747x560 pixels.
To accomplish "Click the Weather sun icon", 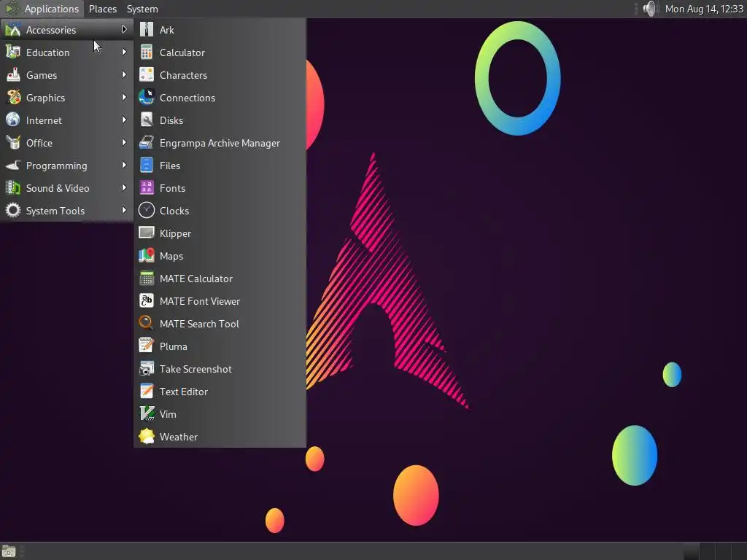I will coord(146,437).
